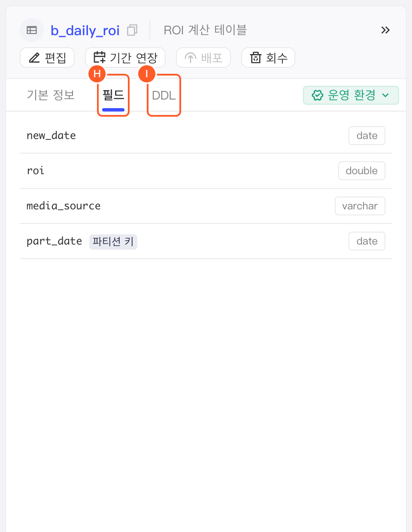Select the roi field name
This screenshot has width=412, height=532.
click(x=35, y=171)
